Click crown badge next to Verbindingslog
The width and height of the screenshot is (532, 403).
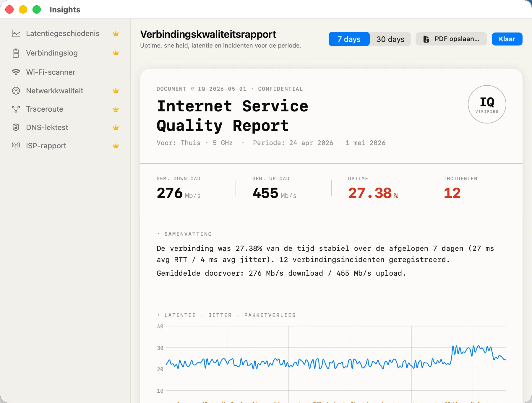(x=116, y=53)
